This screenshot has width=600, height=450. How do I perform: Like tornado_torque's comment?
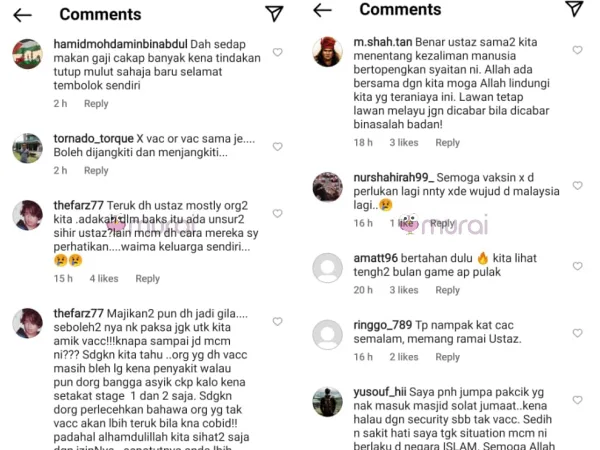click(277, 147)
